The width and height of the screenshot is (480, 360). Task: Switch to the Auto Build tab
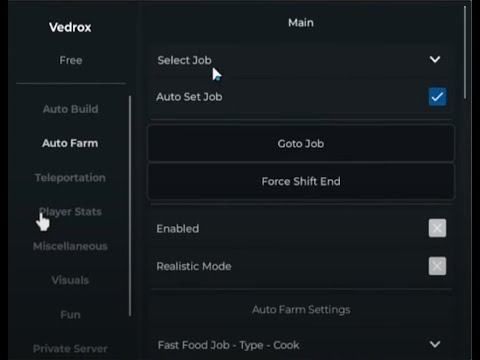pyautogui.click(x=70, y=109)
